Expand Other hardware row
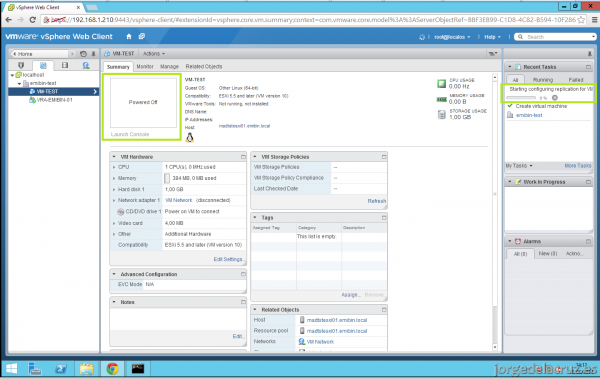 pos(114,234)
